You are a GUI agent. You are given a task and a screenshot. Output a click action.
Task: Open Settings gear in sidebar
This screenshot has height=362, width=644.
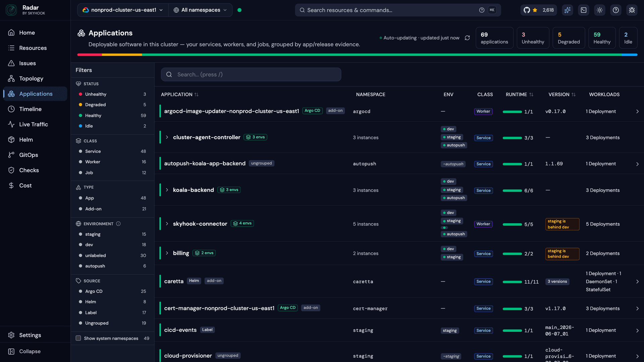tap(11, 335)
